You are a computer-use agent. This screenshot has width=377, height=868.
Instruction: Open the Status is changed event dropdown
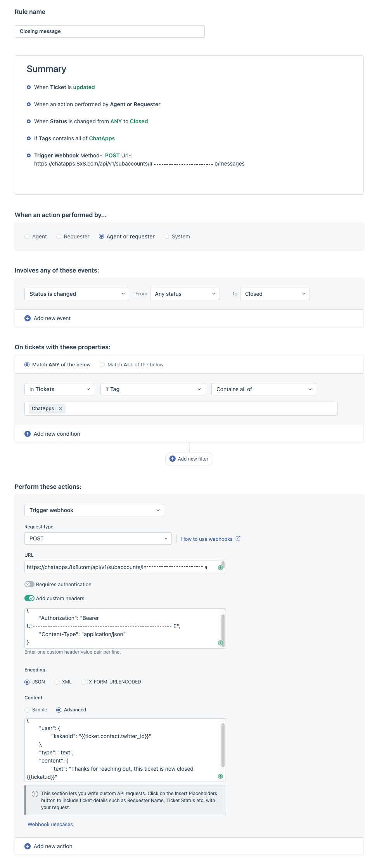(76, 294)
